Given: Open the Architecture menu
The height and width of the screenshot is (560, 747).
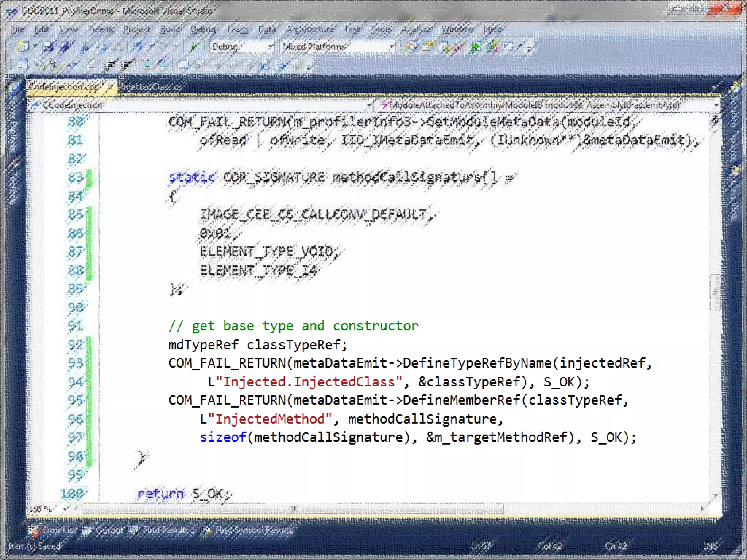Looking at the screenshot, I should tap(310, 29).
